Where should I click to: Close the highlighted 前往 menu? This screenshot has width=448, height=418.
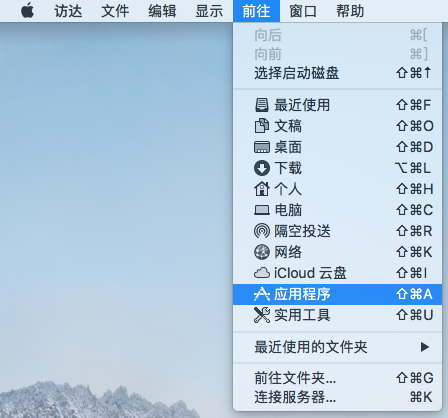coord(256,11)
